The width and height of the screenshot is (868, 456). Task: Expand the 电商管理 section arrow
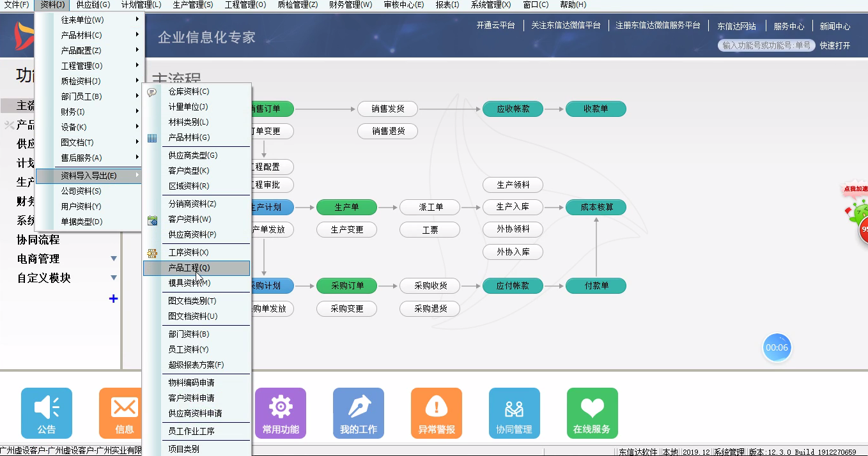(114, 259)
